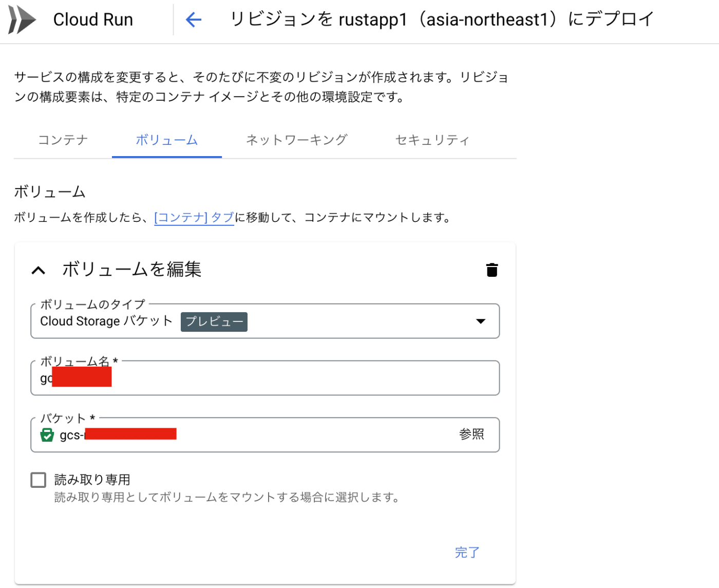719x588 pixels.
Task: Click the 完了 button
Action: (x=467, y=553)
